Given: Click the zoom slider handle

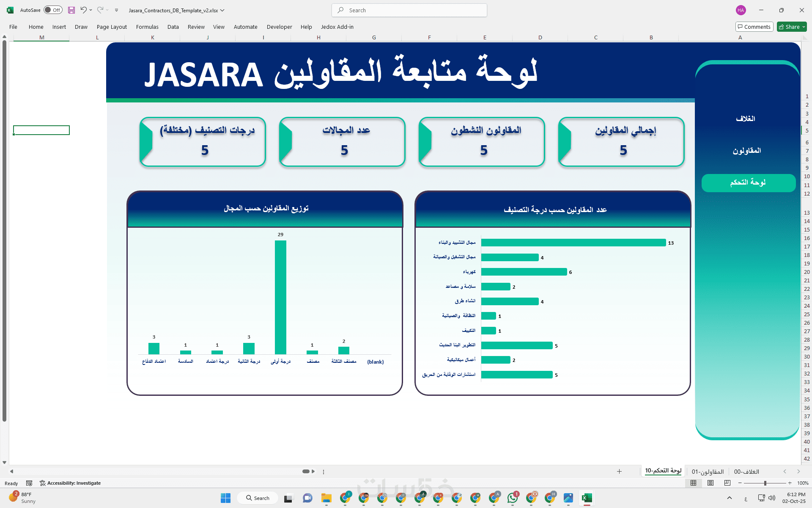Looking at the screenshot, I should tap(765, 483).
